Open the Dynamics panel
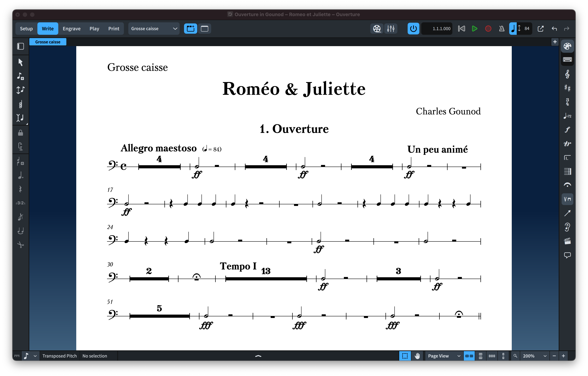The width and height of the screenshot is (588, 376). click(x=567, y=130)
